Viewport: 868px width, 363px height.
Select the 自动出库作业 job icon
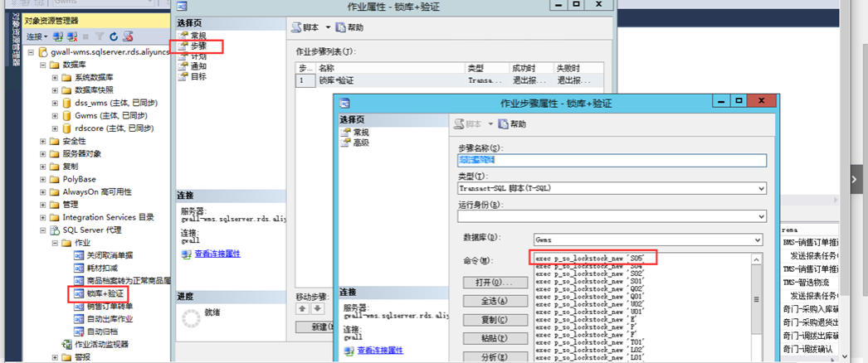pyautogui.click(x=79, y=319)
